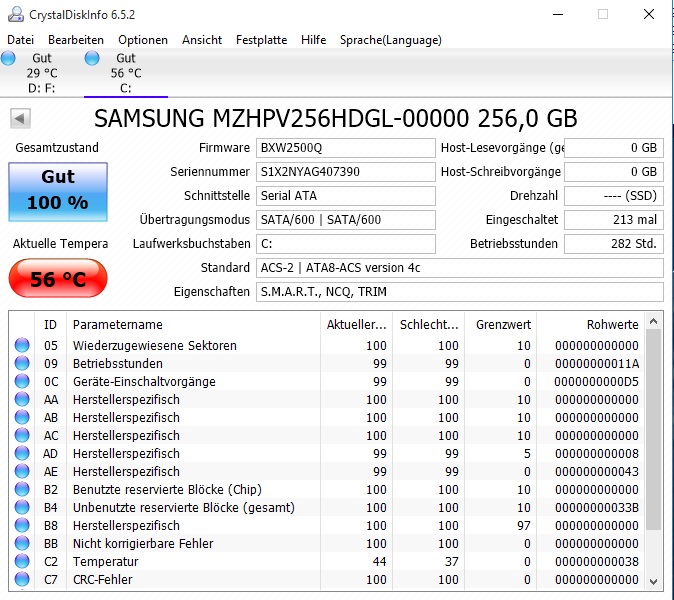Click status icon of row B2
The width and height of the screenshot is (674, 600).
pyautogui.click(x=22, y=490)
